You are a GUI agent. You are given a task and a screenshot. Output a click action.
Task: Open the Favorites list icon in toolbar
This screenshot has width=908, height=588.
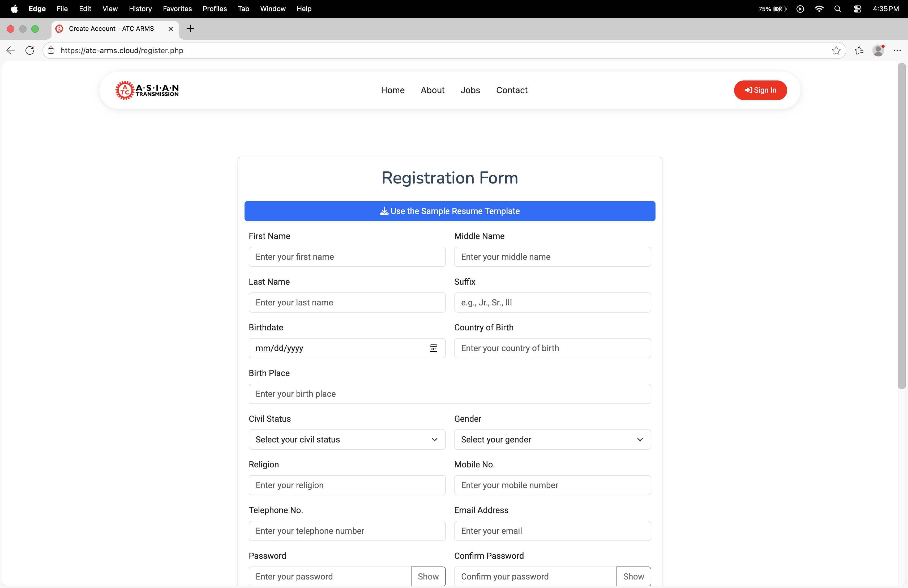pos(859,50)
